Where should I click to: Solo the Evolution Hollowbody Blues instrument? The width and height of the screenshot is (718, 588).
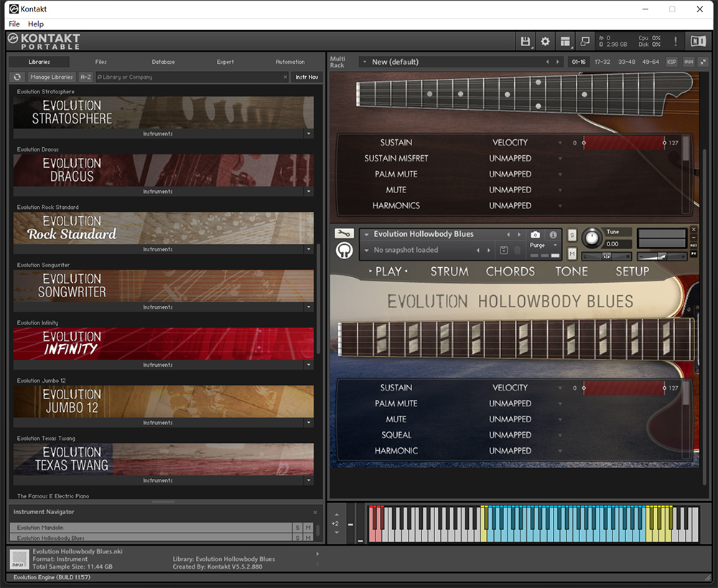click(x=572, y=235)
